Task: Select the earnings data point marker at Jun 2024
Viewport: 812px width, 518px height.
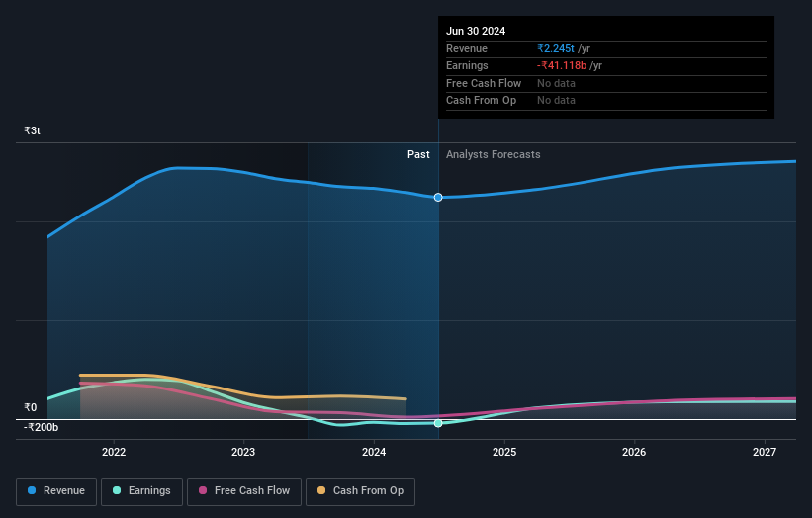Action: tap(438, 423)
